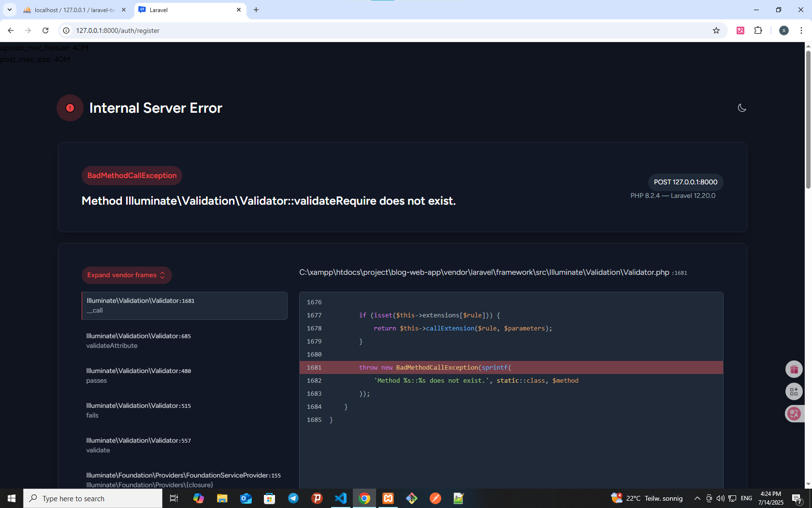Screen dimensions: 812x508
Task: Open Microsoft Store from the taskbar
Action: 270,498
